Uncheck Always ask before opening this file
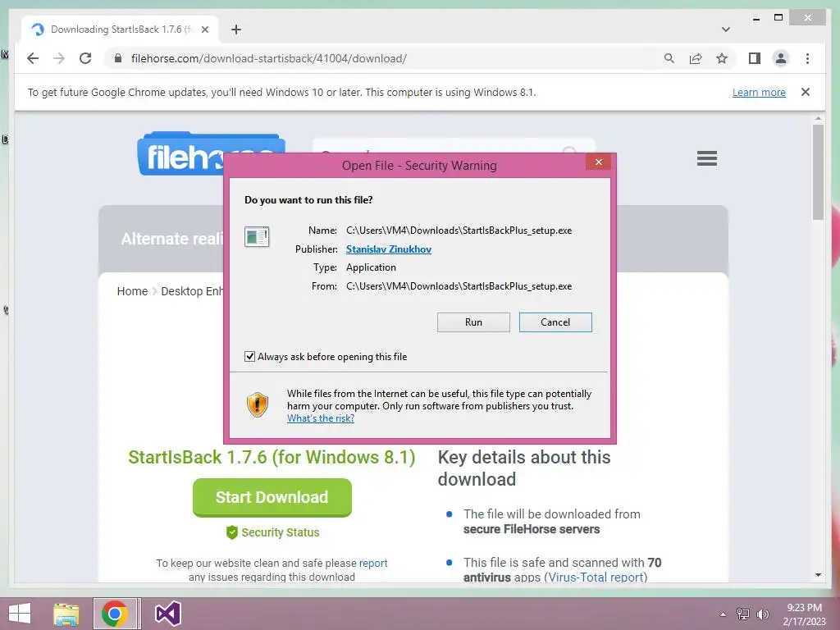The width and height of the screenshot is (840, 630). [x=249, y=356]
